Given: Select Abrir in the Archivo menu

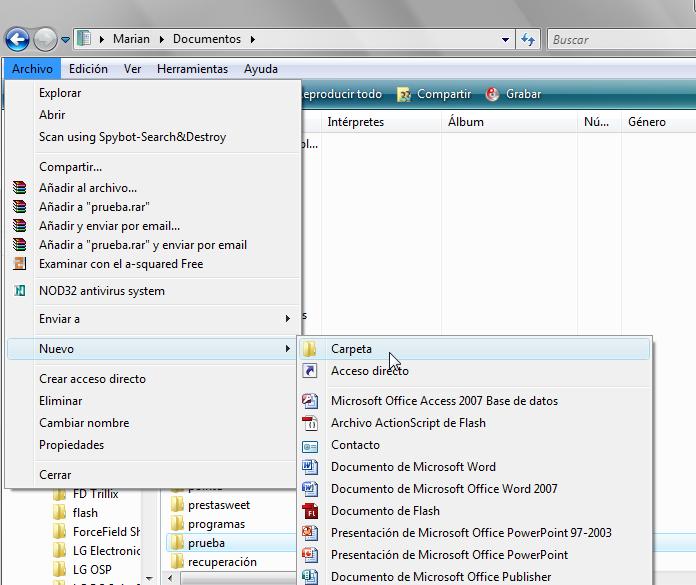Looking at the screenshot, I should tap(52, 115).
